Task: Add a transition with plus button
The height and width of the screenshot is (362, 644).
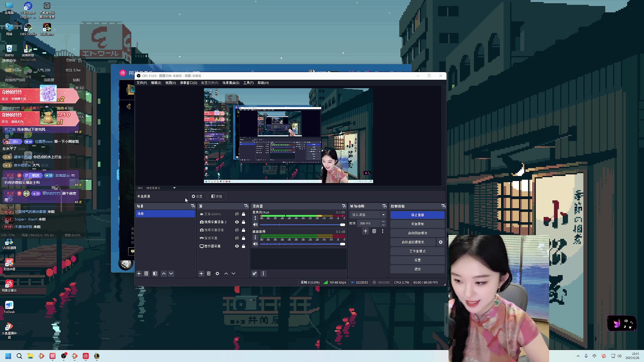Action: 366,231
